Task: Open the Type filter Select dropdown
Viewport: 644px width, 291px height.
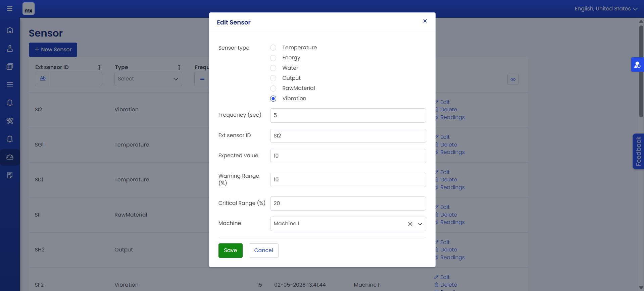Action: click(148, 79)
